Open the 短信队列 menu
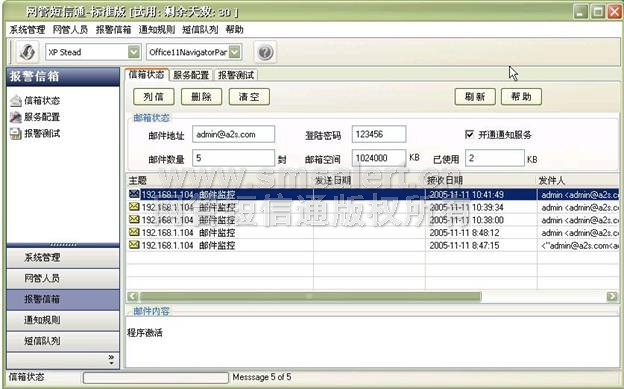The image size is (624, 389). point(200,29)
